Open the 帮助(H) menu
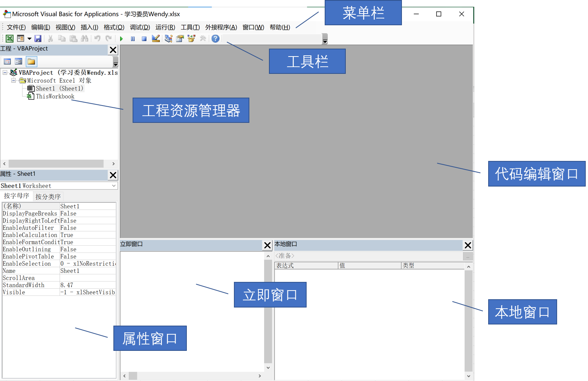This screenshot has height=381, width=588. pos(280,27)
